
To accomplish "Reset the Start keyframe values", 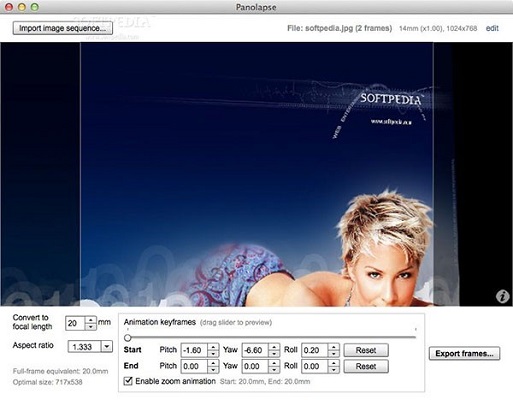I will [x=366, y=350].
